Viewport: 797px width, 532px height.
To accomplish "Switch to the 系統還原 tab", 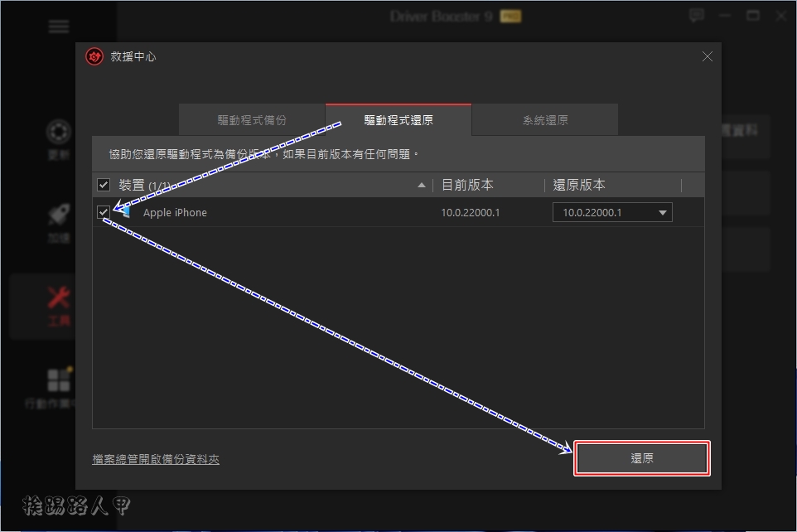I will (544, 119).
